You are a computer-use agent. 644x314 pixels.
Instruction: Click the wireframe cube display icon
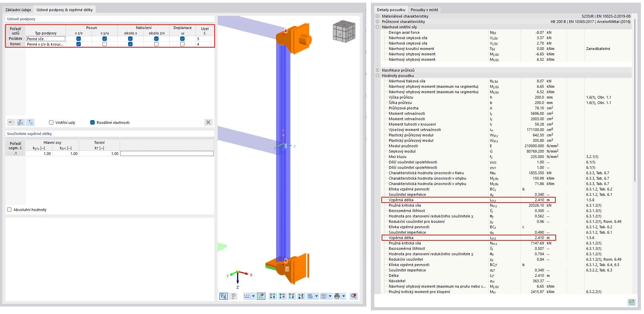pyautogui.click(x=324, y=296)
